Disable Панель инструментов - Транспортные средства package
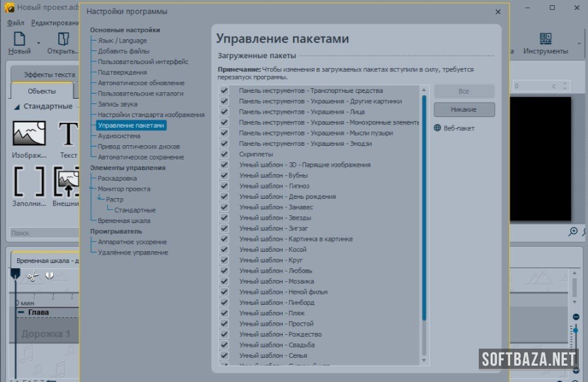This screenshot has width=588, height=382. click(224, 91)
